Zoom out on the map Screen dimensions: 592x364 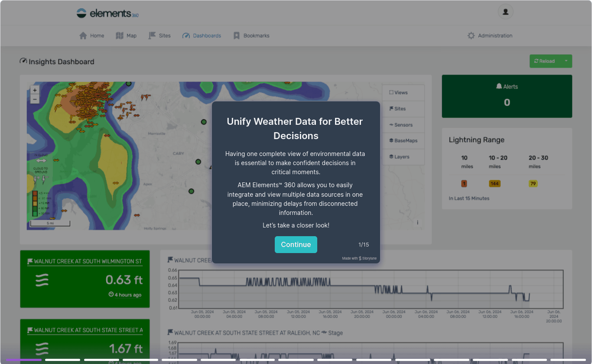[x=35, y=99]
